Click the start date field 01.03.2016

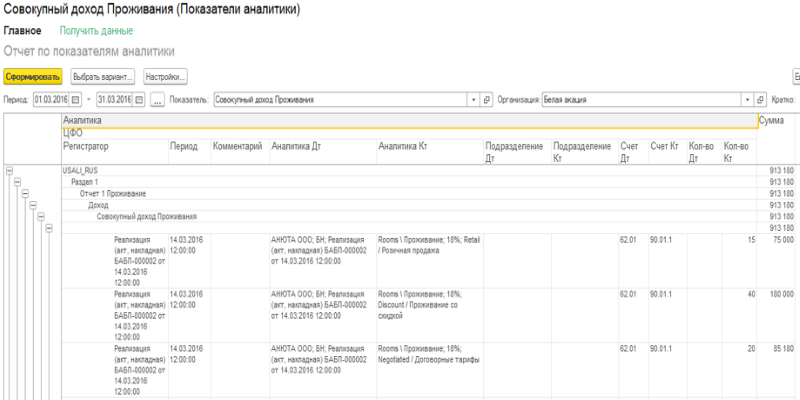click(50, 100)
